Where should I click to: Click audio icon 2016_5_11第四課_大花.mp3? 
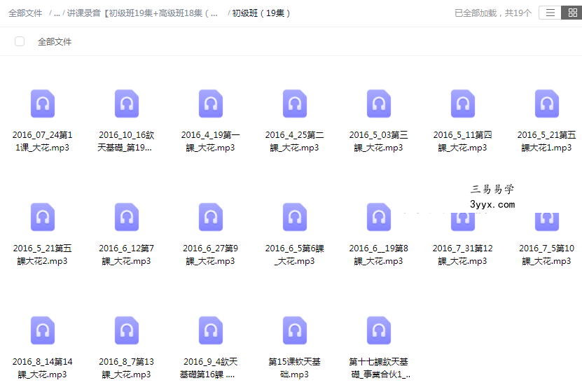pyautogui.click(x=463, y=104)
